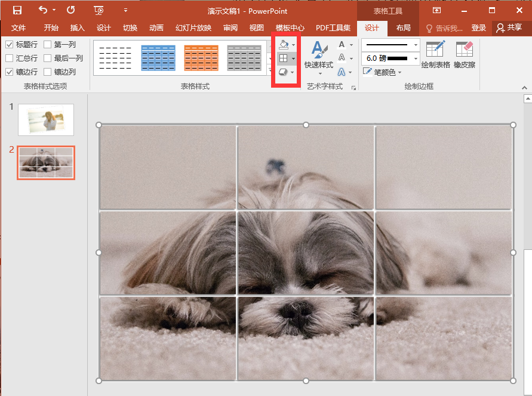Screen dimensions: 532x396
Task: Switch to 开始 (Home) tab
Action: (x=51, y=28)
